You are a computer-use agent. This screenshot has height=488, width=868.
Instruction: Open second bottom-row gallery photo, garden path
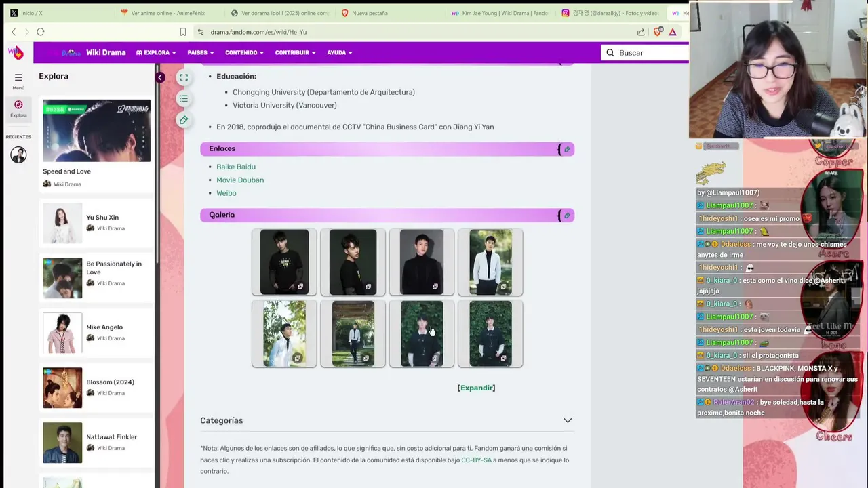click(x=353, y=333)
